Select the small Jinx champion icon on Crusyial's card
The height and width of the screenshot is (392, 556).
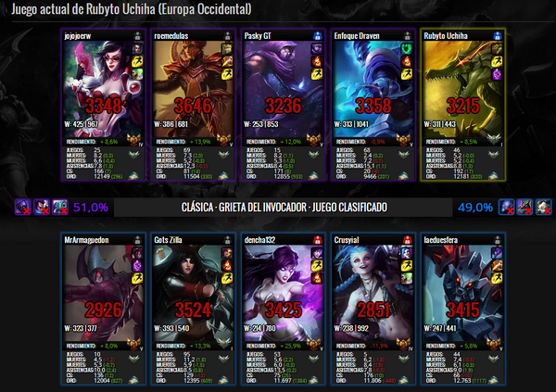407,253
